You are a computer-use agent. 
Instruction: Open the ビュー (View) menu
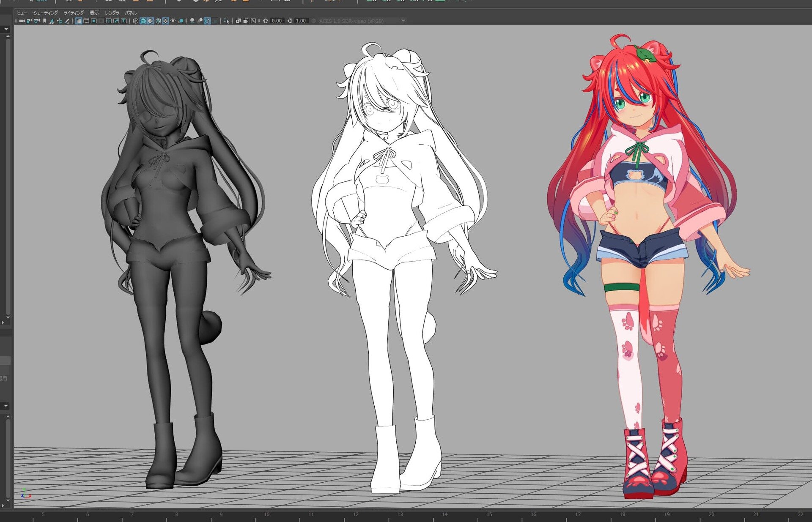click(x=22, y=13)
